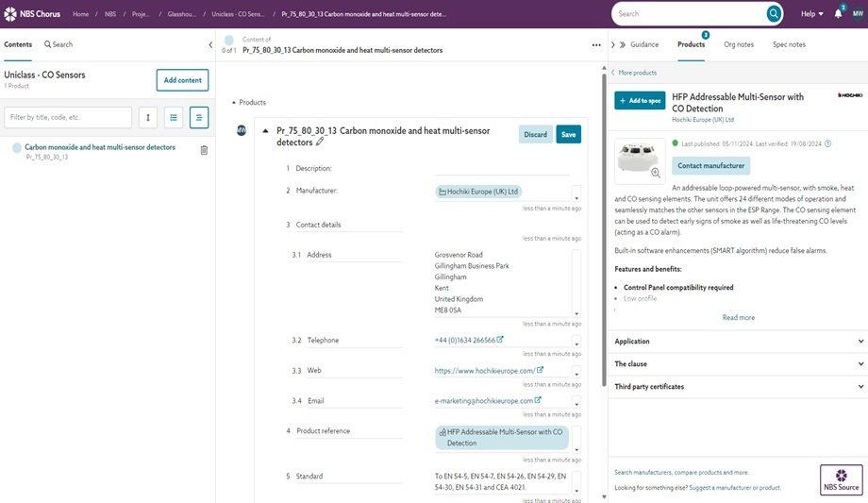868x503 pixels.
Task: Switch to the compact list view toggle
Action: tap(174, 117)
